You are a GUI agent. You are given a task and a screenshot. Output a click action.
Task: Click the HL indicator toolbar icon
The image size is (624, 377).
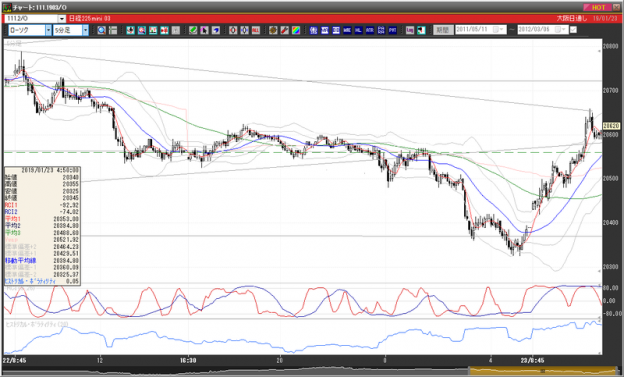pyautogui.click(x=358, y=30)
